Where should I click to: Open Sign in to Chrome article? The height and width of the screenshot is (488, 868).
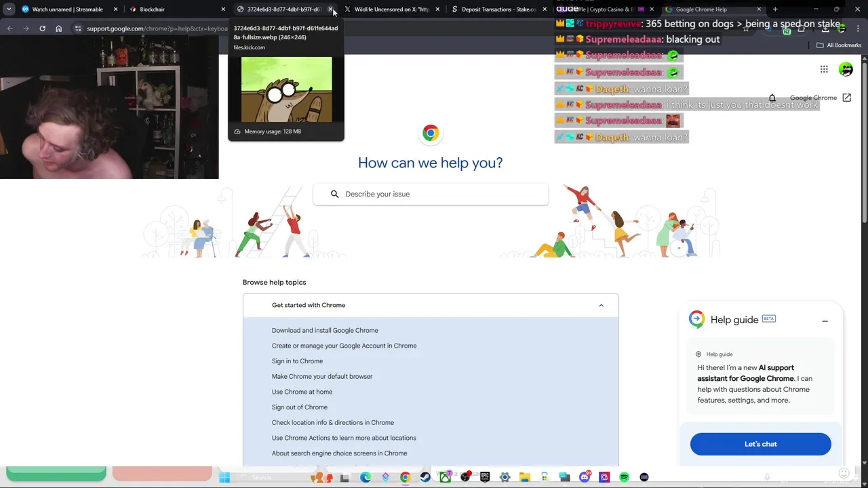click(297, 361)
